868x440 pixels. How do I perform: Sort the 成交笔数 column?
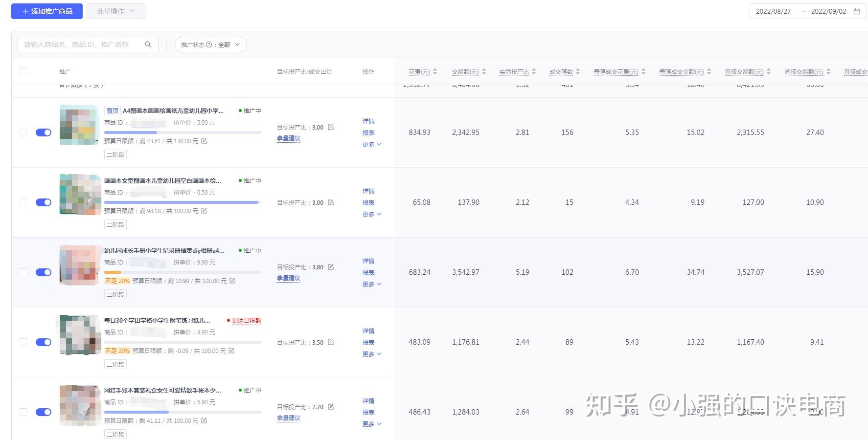579,71
